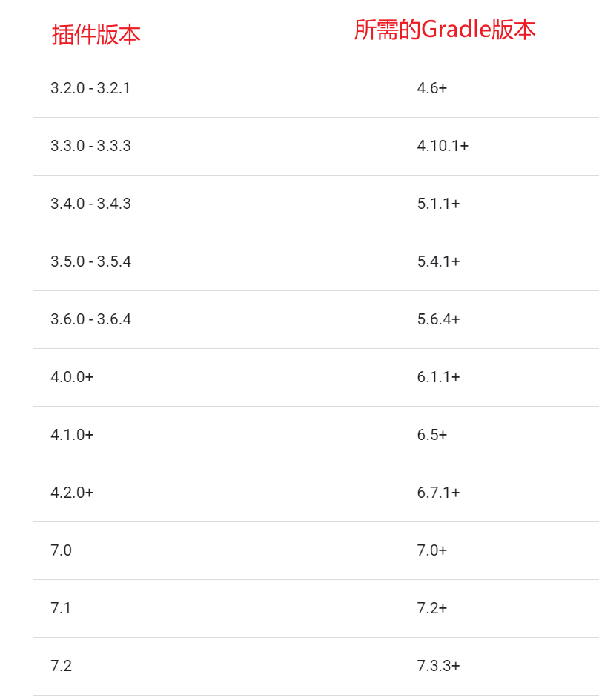Click the Gradle version 6.5+ cell
This screenshot has width=599, height=700.
(x=431, y=435)
